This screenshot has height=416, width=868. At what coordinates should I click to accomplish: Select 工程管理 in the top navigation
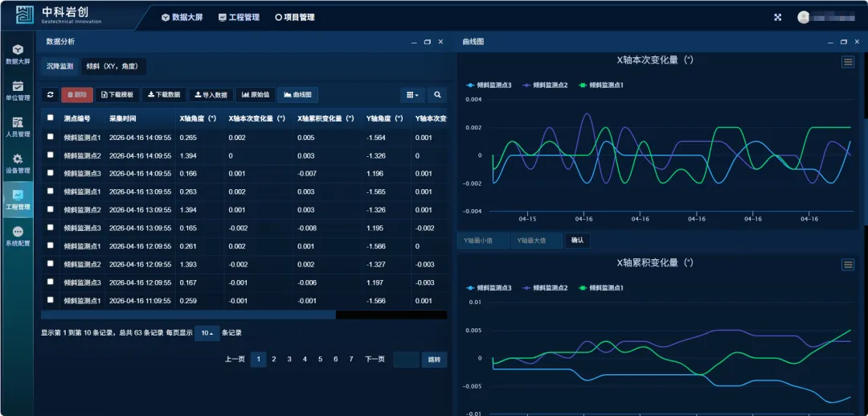[x=239, y=17]
